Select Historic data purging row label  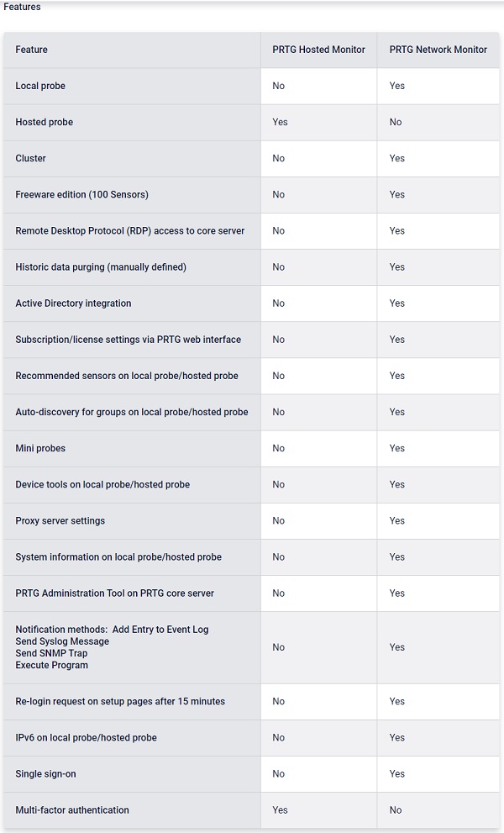point(101,266)
